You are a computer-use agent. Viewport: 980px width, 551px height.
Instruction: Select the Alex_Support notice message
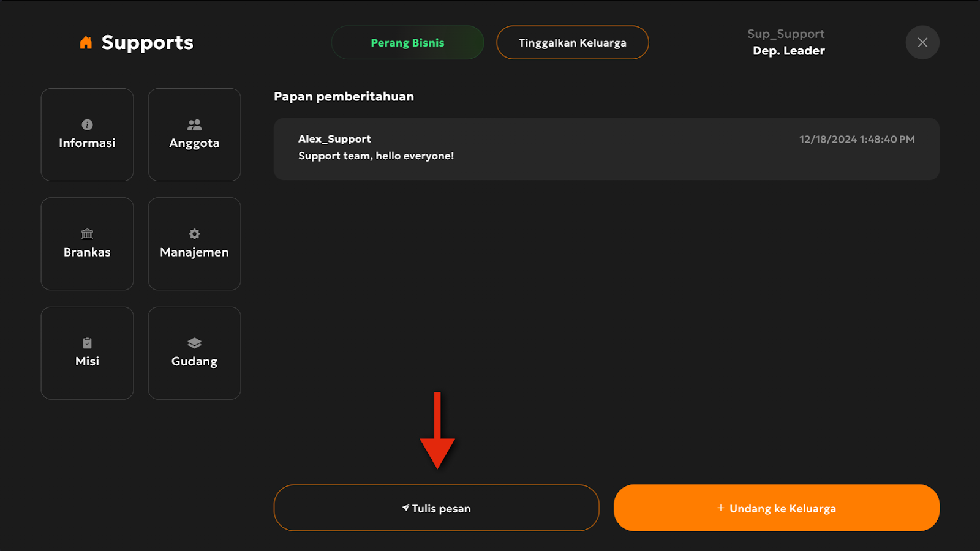click(606, 149)
